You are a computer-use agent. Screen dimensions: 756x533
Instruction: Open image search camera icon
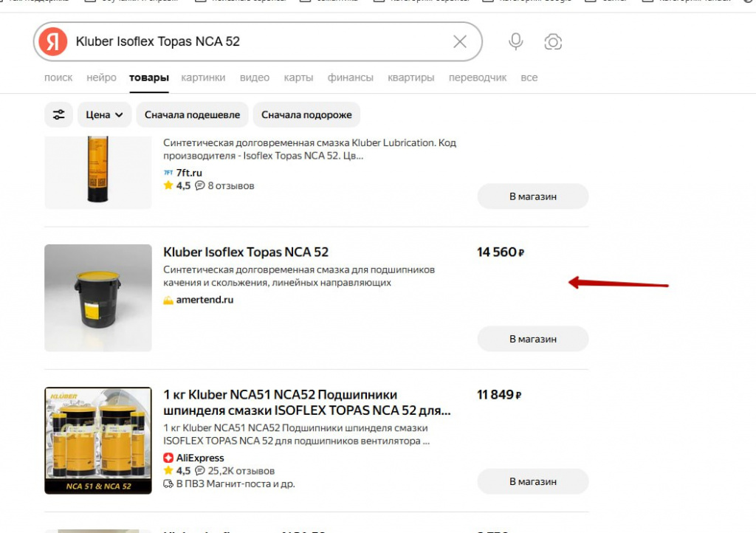(553, 41)
